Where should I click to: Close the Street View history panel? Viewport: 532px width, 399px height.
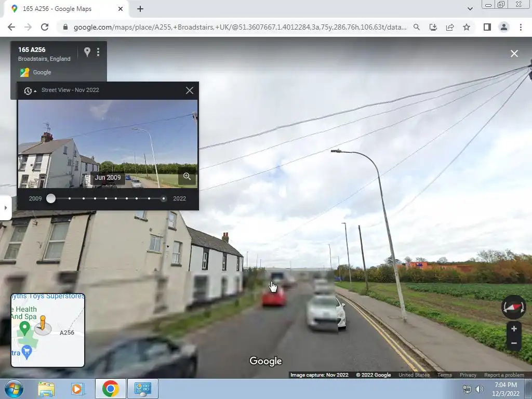click(189, 90)
